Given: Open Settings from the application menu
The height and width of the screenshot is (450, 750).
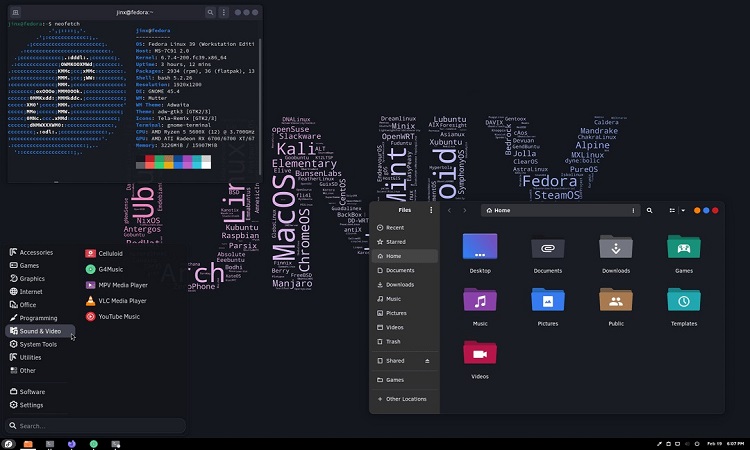Looking at the screenshot, I should coord(31,405).
